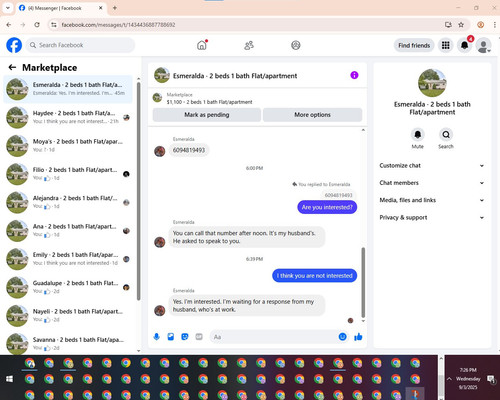Open Friends icon in top navigation
The height and width of the screenshot is (400, 500).
249,45
